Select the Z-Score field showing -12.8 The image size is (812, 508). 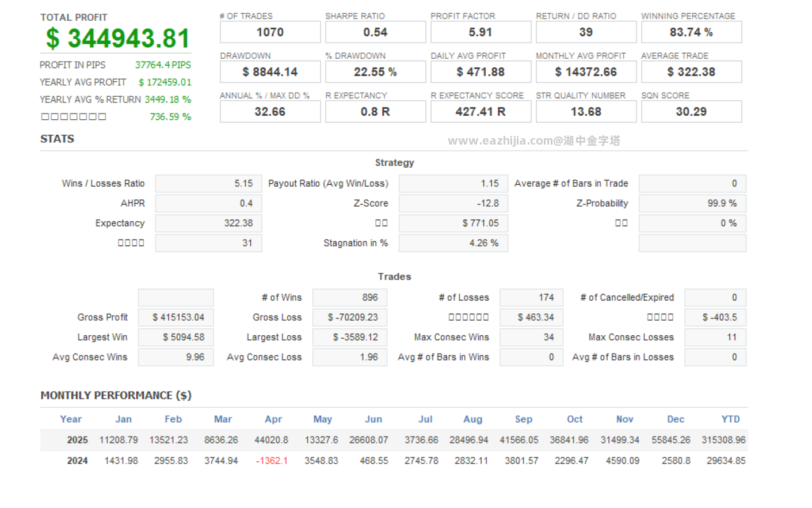tap(453, 203)
